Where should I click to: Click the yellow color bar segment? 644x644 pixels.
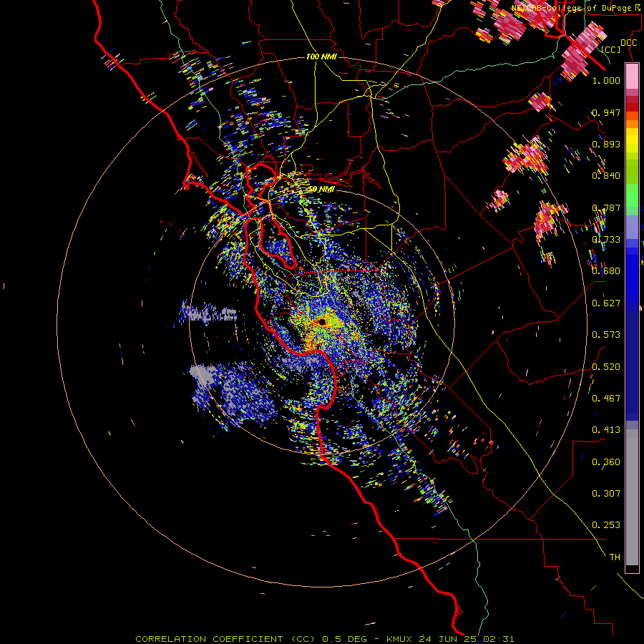point(632,140)
